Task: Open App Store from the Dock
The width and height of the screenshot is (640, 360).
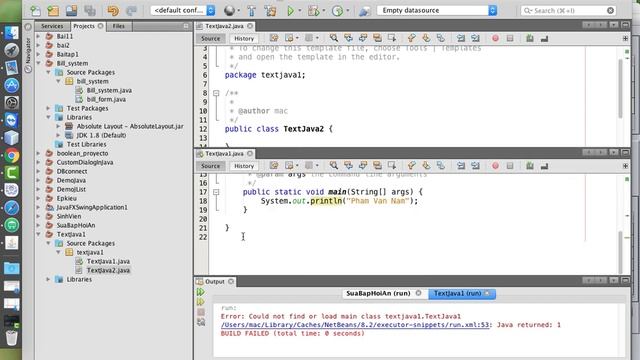Action: [11, 85]
